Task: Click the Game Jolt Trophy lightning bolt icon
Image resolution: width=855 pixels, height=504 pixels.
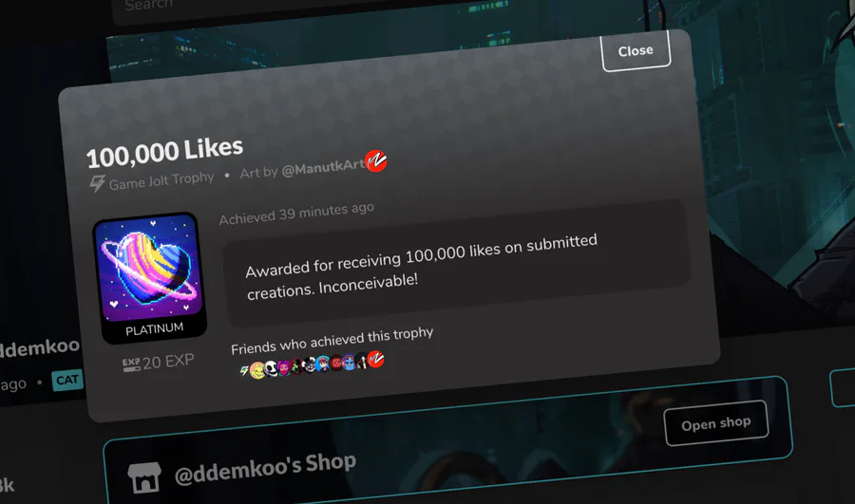Action: click(x=98, y=183)
